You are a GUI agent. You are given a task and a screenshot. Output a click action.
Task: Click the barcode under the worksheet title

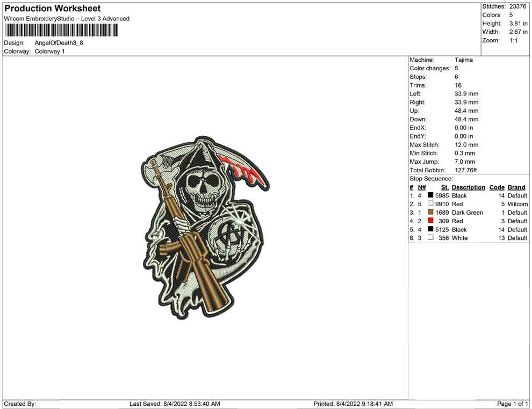[x=61, y=30]
